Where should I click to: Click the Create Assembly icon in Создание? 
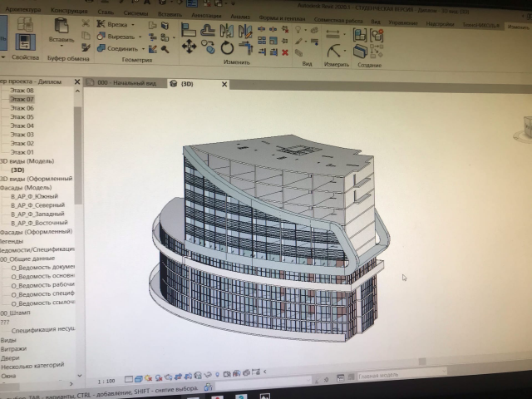(x=360, y=35)
